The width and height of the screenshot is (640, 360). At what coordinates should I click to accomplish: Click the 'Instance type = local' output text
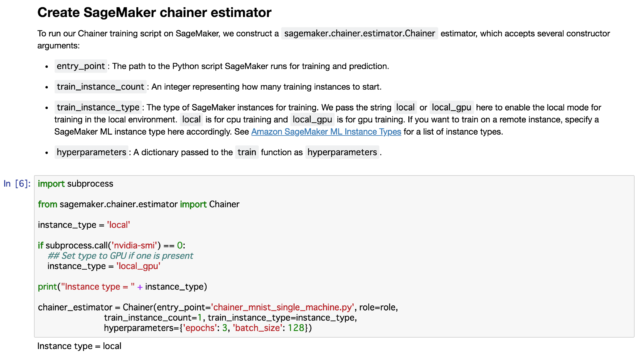(79, 346)
